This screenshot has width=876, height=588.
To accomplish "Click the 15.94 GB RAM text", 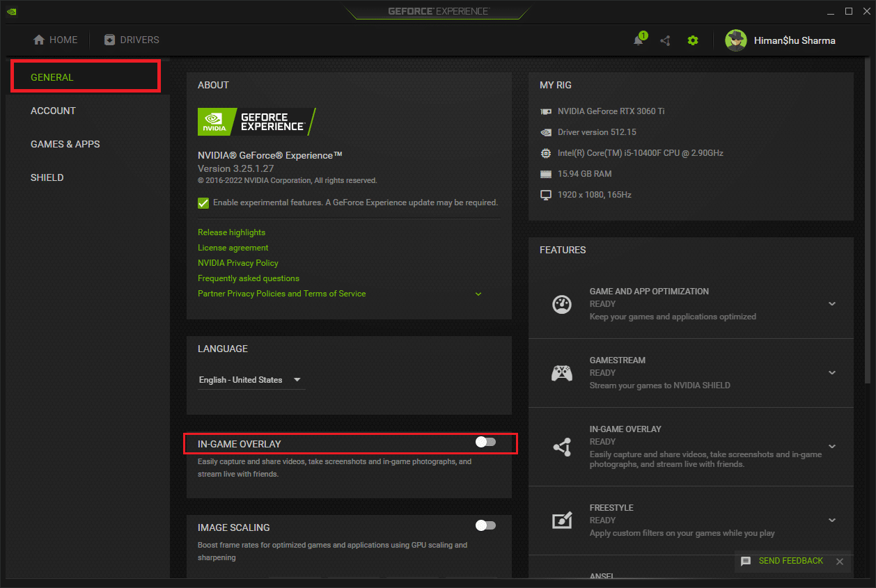I will tap(585, 174).
